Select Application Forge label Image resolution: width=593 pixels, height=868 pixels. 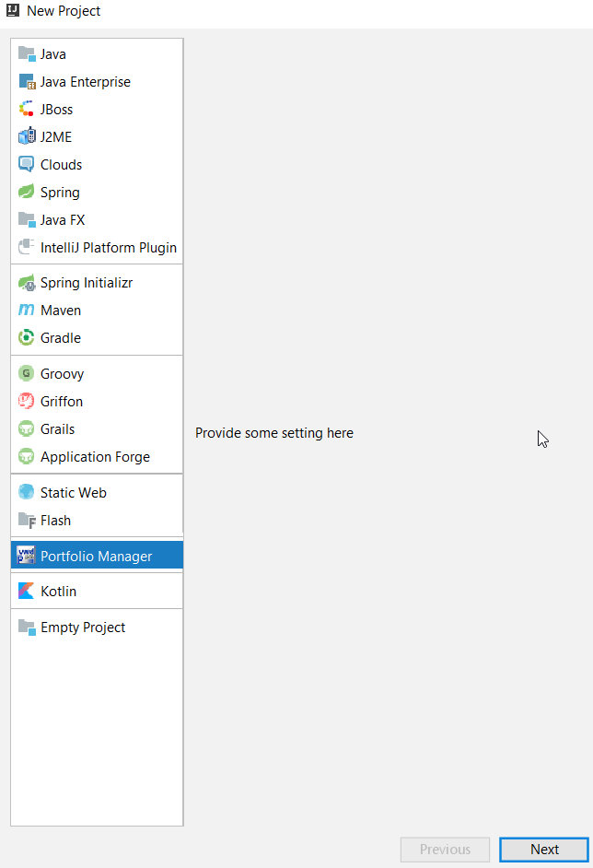point(95,457)
